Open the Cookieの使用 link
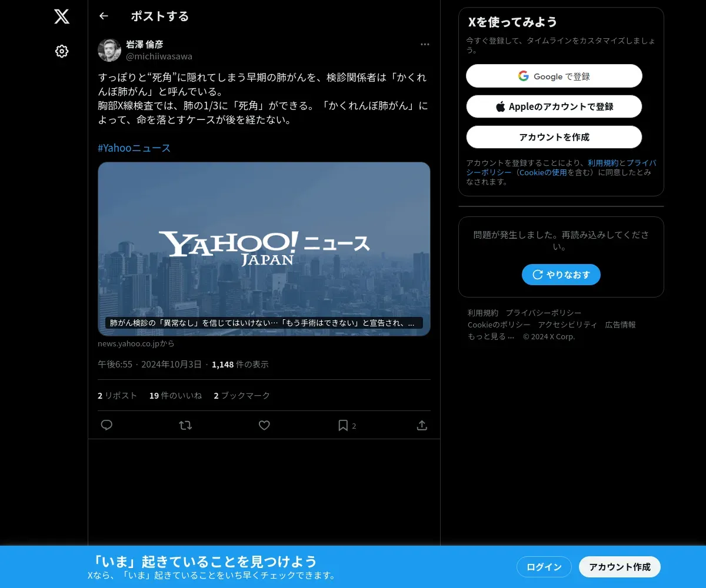The image size is (706, 588). (543, 172)
